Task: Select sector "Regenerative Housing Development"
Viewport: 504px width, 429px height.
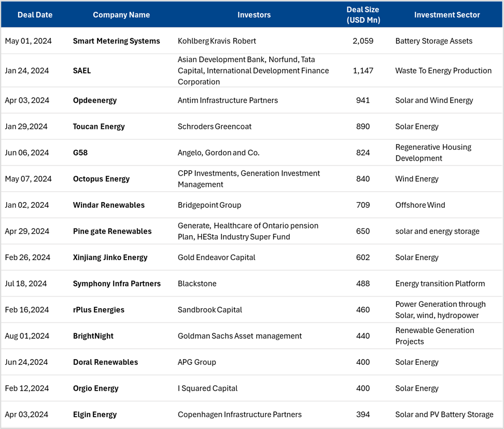Action: (433, 153)
